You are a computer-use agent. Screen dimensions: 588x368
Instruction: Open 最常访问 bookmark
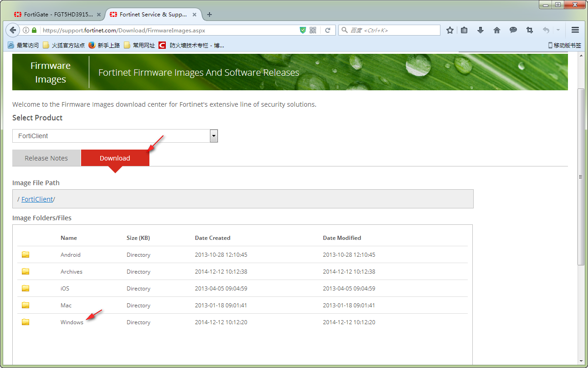(23, 45)
